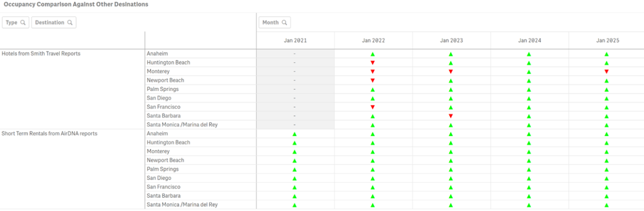This screenshot has height=211, width=644.
Task: Click red down arrow for Hotels Newport Beach Jan 2022
Action: click(372, 80)
